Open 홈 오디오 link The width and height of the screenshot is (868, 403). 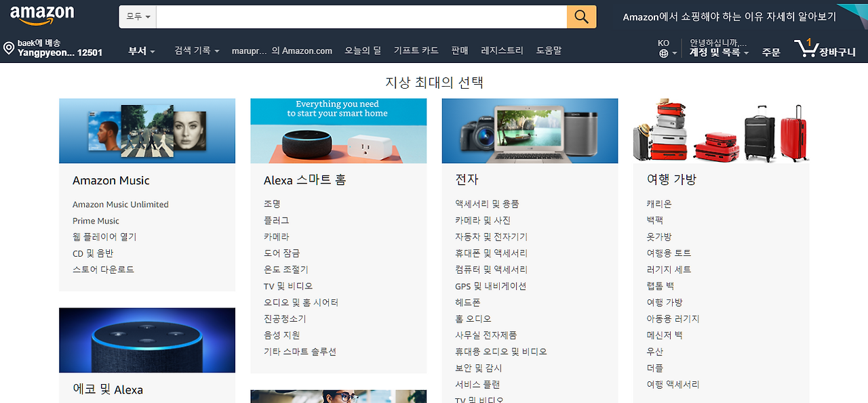pos(473,319)
